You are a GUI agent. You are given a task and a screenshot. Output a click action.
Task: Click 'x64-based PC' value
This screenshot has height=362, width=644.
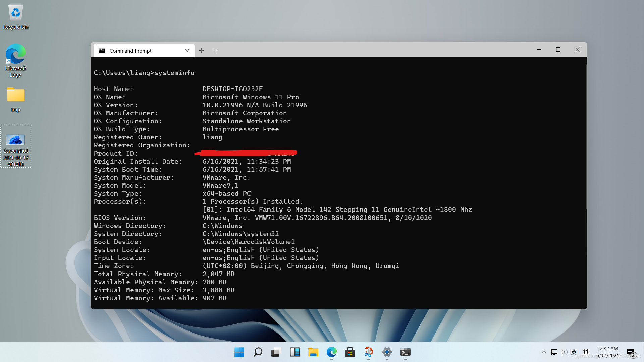(x=226, y=193)
